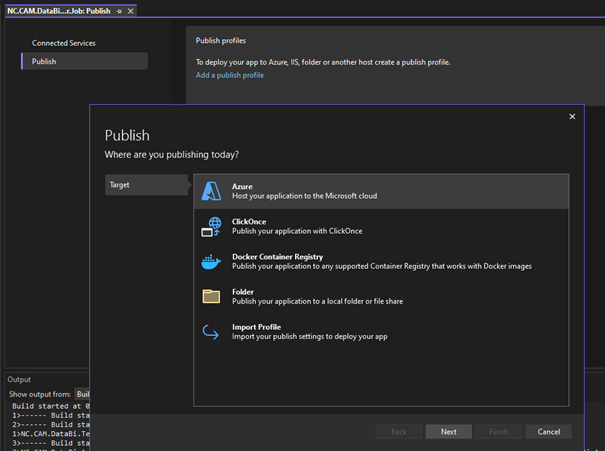Select the Azure cloud icon

[211, 191]
